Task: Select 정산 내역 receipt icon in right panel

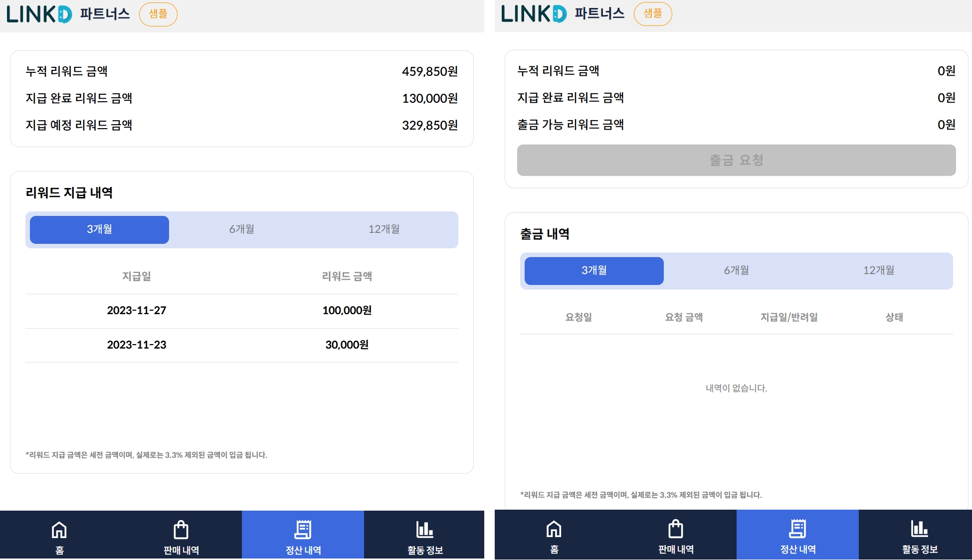Action: (797, 529)
